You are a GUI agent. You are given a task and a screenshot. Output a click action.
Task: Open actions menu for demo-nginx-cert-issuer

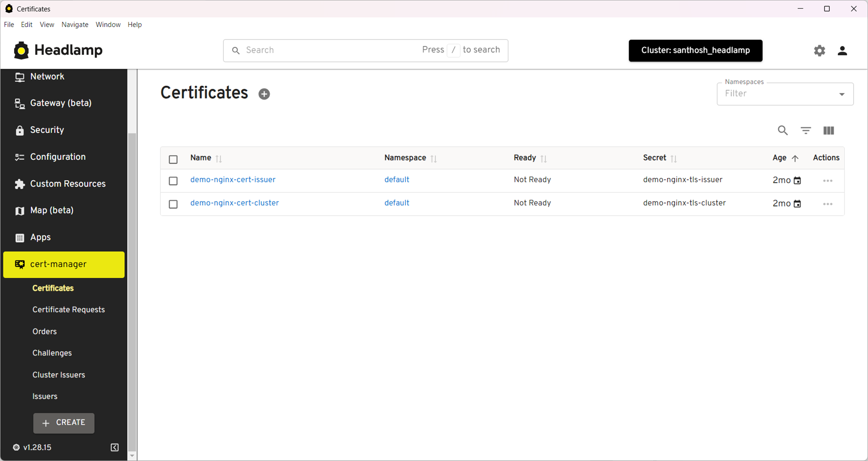[x=828, y=181]
